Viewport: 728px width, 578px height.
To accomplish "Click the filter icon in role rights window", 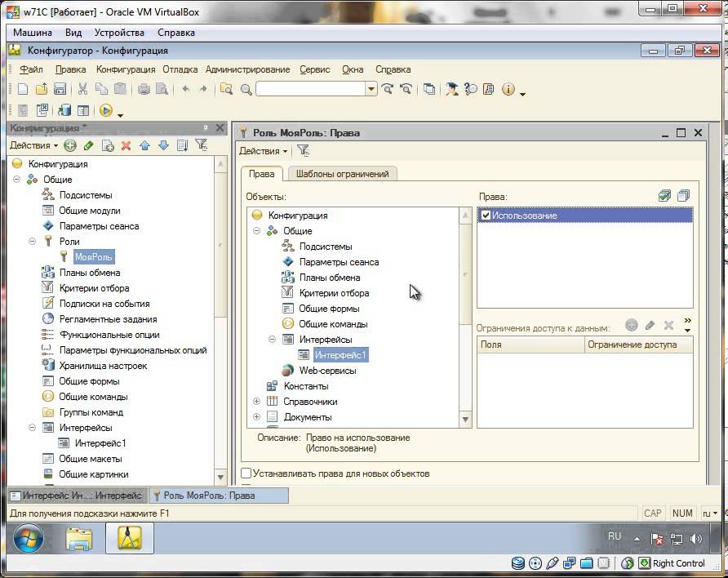I will point(304,150).
